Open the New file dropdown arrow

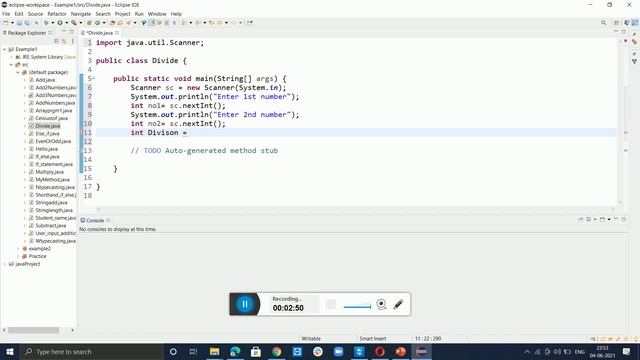tap(12, 23)
